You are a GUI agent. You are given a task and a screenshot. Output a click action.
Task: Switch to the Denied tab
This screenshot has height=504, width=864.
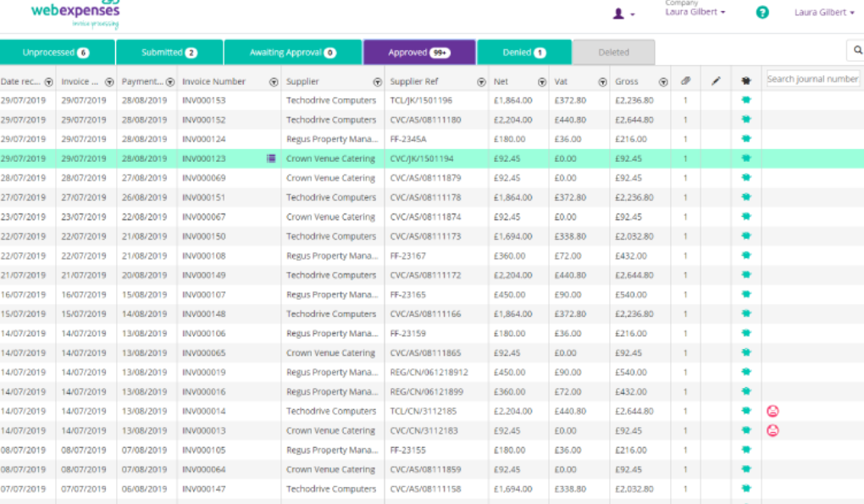click(524, 53)
